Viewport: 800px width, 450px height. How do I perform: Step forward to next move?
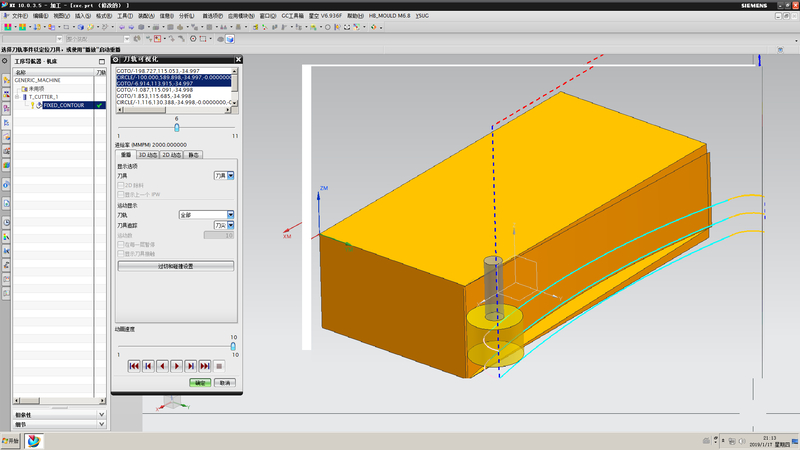[x=191, y=366]
